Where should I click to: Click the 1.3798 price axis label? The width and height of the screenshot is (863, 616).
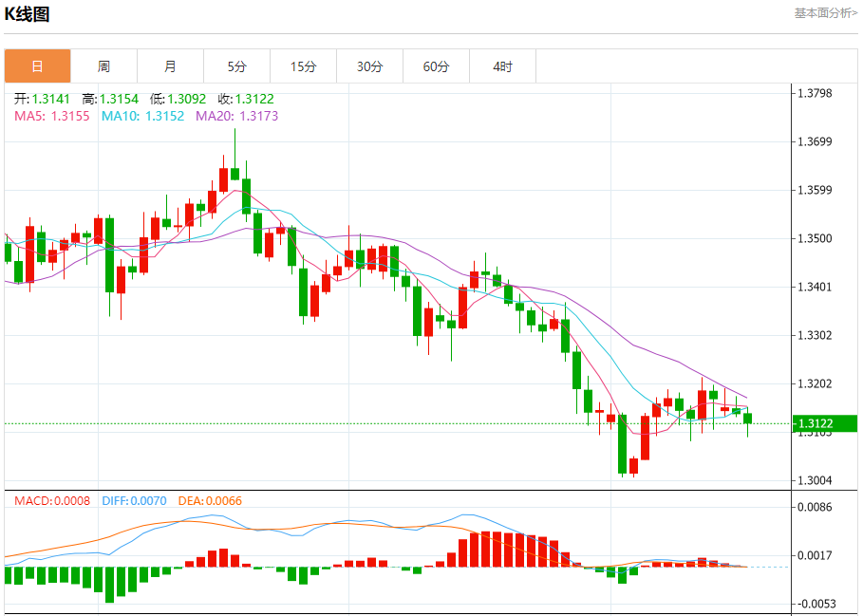click(x=816, y=93)
